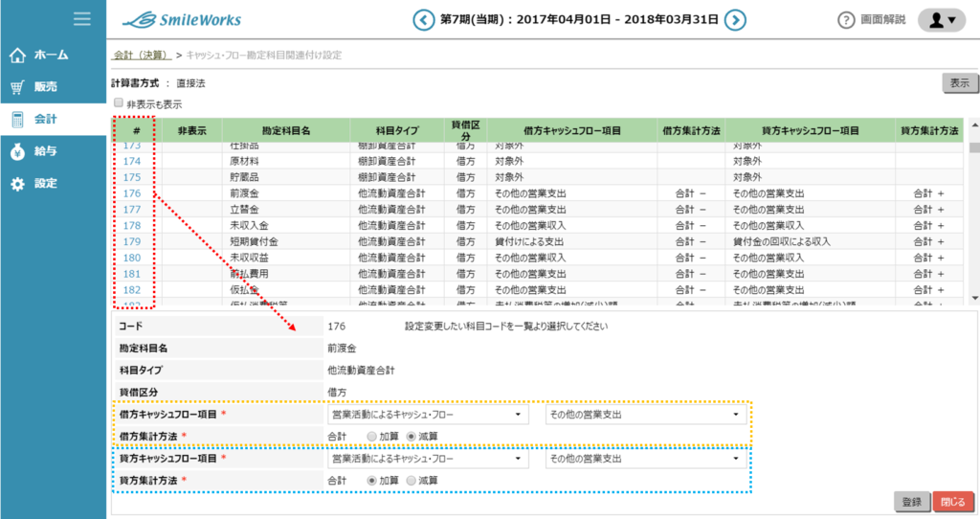980x519 pixels.
Task: Click the 会計（決算） breadcrumb link
Action: point(141,56)
